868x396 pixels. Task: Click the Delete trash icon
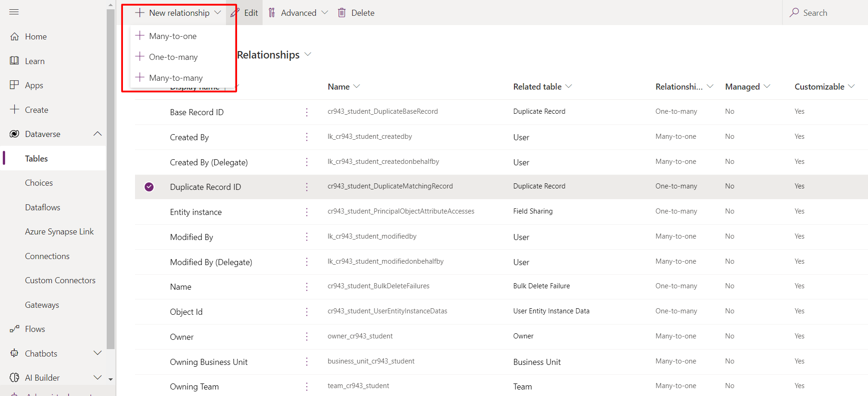(342, 13)
